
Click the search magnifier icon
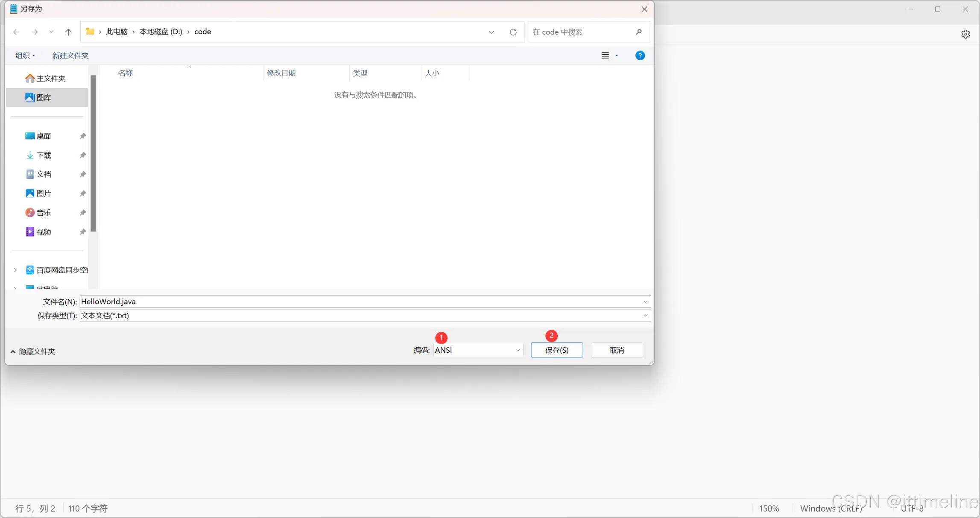pos(638,32)
